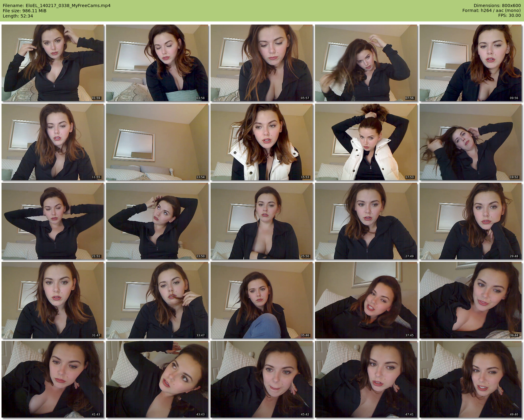Click the 33:47 video frame
The height and width of the screenshot is (420, 524).
pos(157,300)
